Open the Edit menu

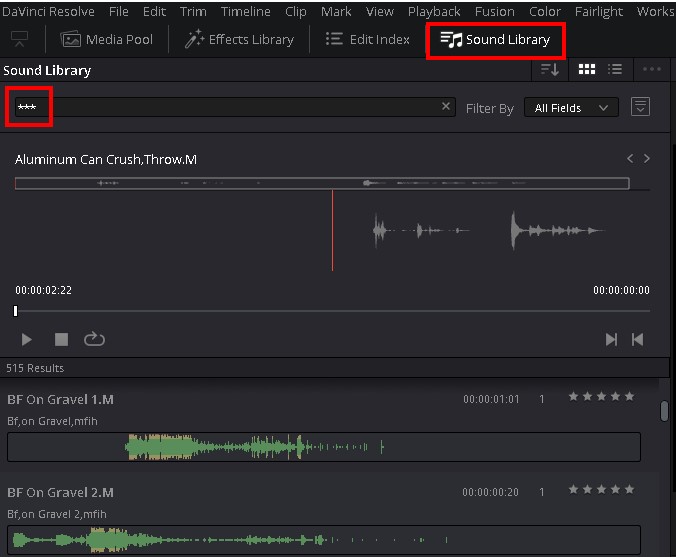click(x=154, y=12)
